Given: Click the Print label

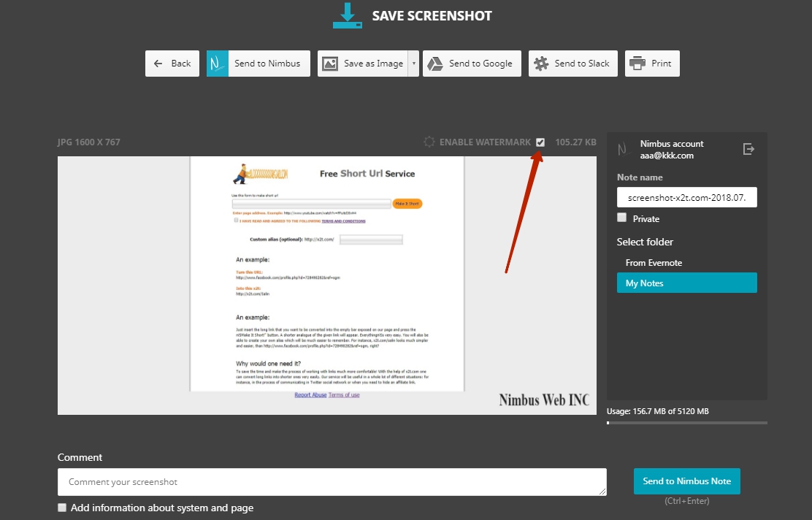Looking at the screenshot, I should pyautogui.click(x=662, y=64).
